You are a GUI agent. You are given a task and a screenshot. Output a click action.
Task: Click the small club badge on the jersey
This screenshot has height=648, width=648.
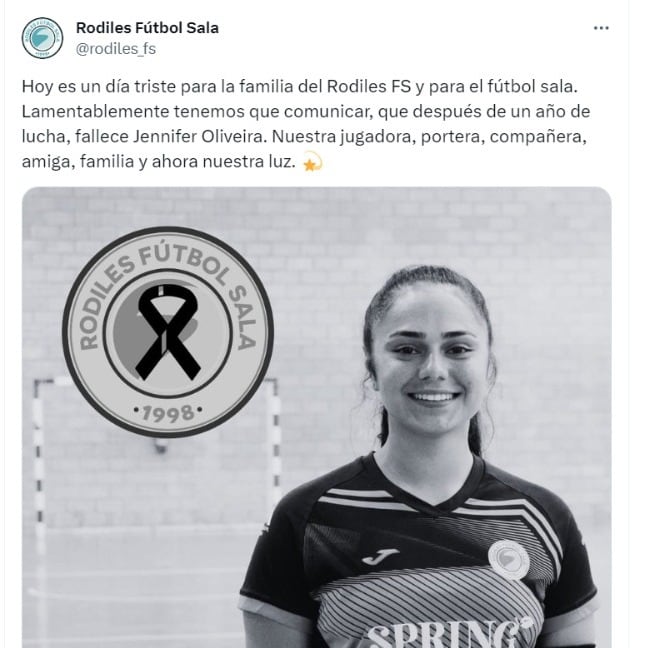click(x=508, y=560)
